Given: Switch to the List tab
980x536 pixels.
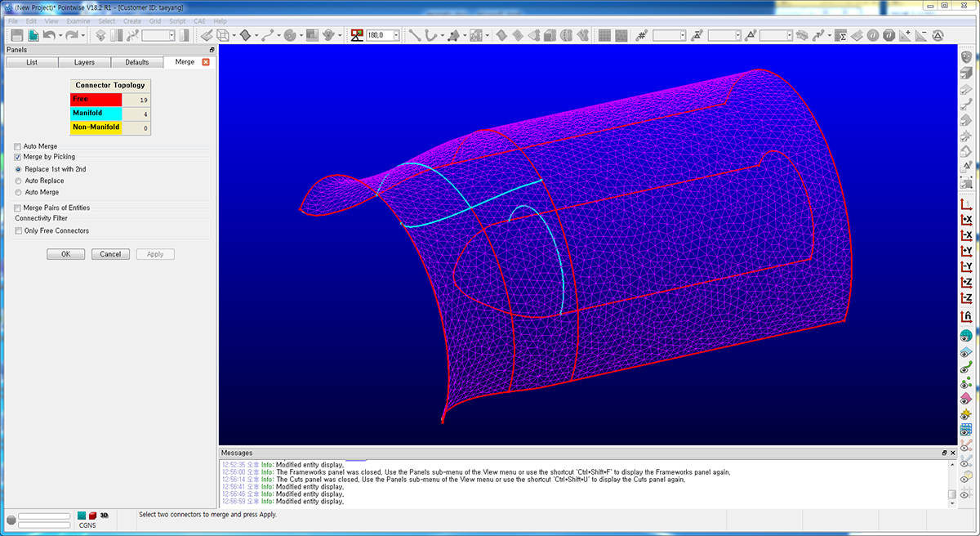Looking at the screenshot, I should click(x=32, y=62).
